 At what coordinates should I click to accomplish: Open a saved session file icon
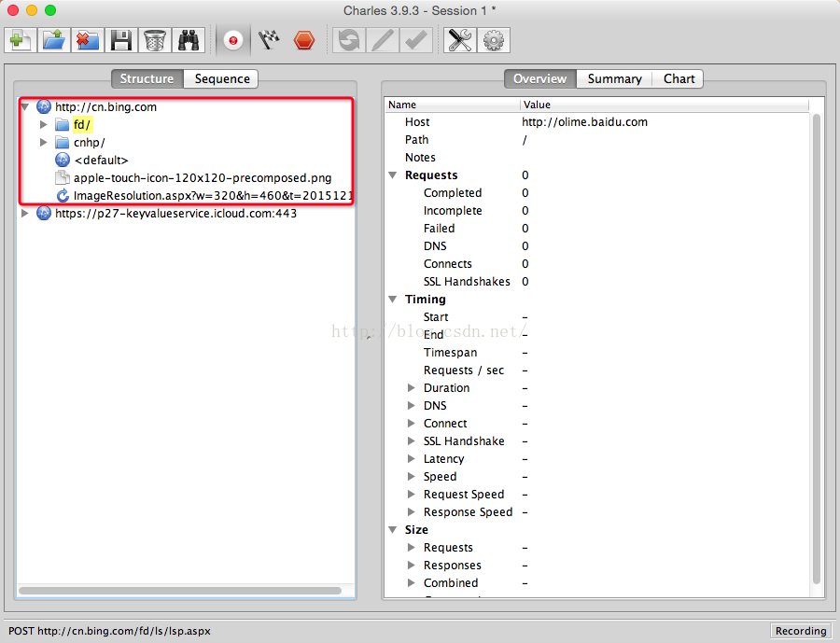[x=53, y=40]
